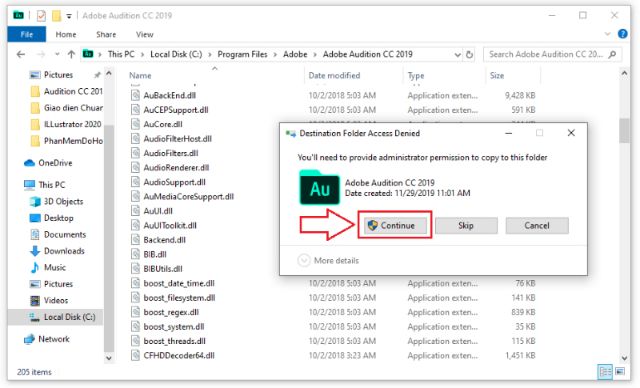
Task: Select Program Files breadcrumb segment
Action: (x=242, y=54)
